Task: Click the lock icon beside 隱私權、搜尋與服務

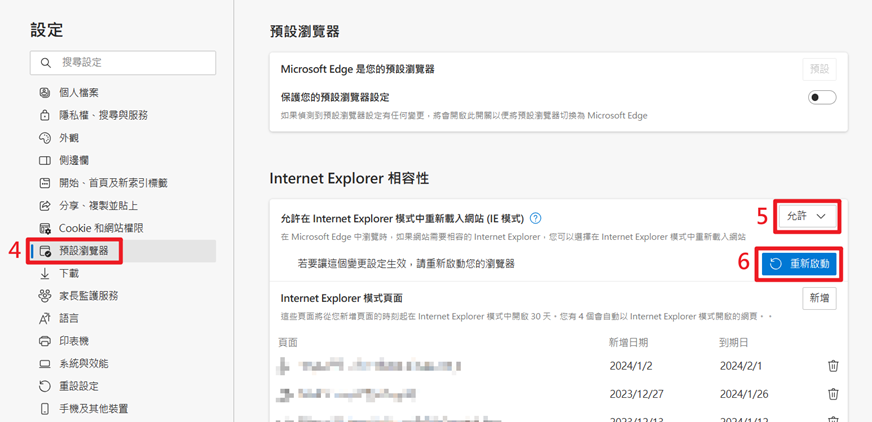Action: [45, 115]
